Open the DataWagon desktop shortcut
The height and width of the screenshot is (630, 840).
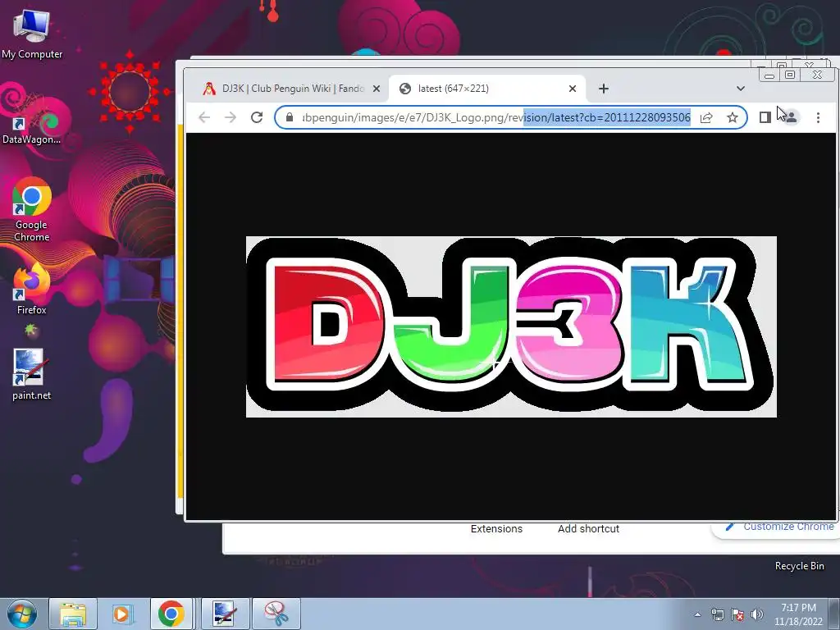[x=32, y=129]
